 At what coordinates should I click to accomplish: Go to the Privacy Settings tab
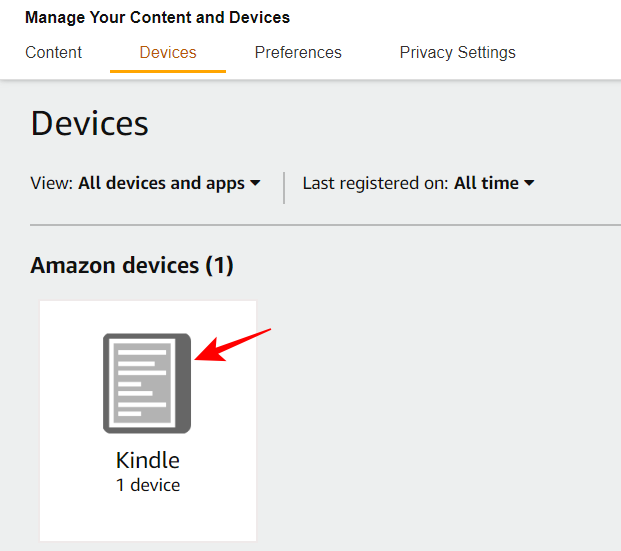pos(457,53)
